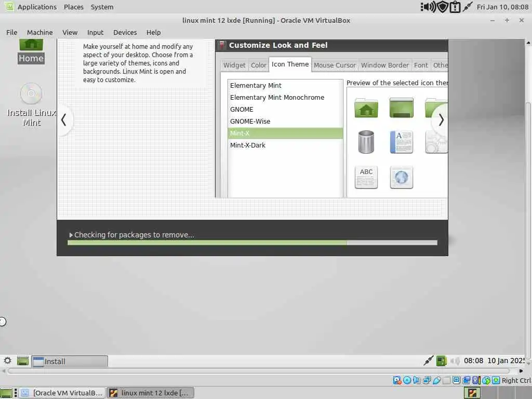Screen dimensions: 532x399
Task: Open the Install Linux Mint disc icon
Action: [x=31, y=105]
